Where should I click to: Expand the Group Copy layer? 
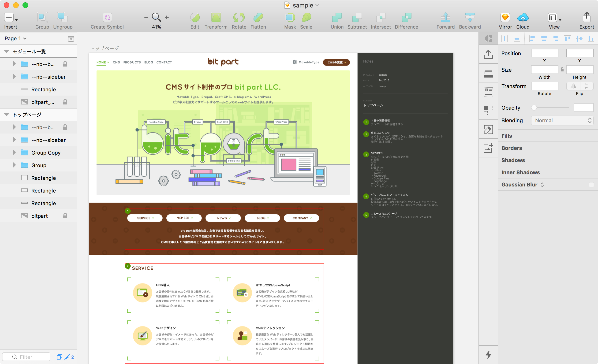coord(14,153)
